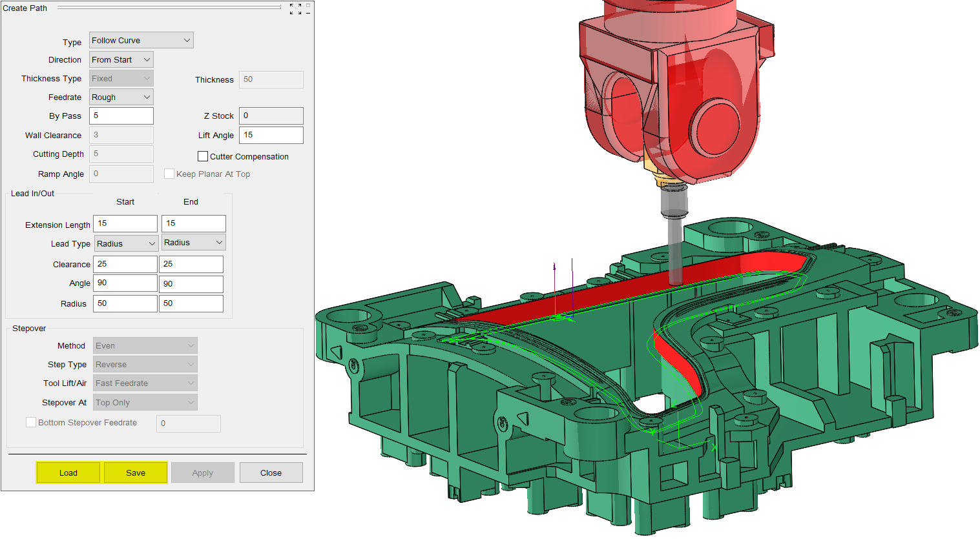
Task: Click the small undock window icon
Action: point(308,5)
